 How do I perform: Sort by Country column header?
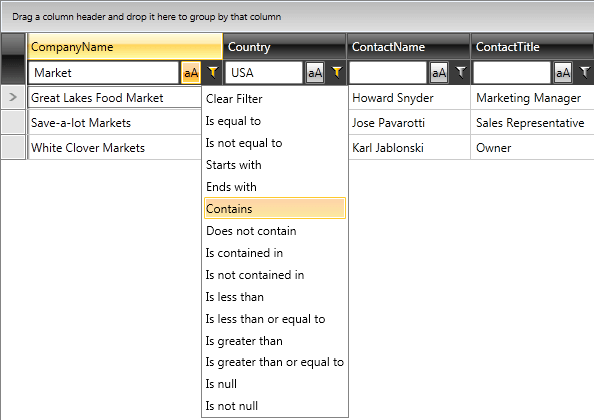coord(284,47)
